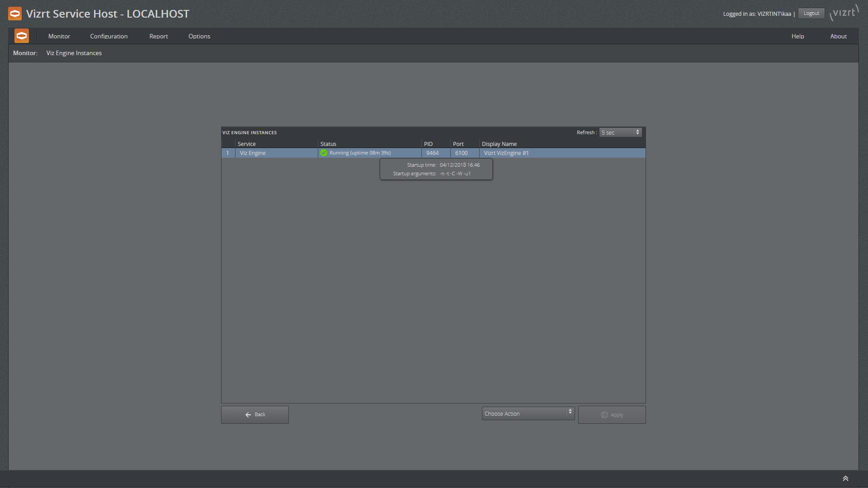
Task: Toggle the Options menu open
Action: click(x=198, y=36)
